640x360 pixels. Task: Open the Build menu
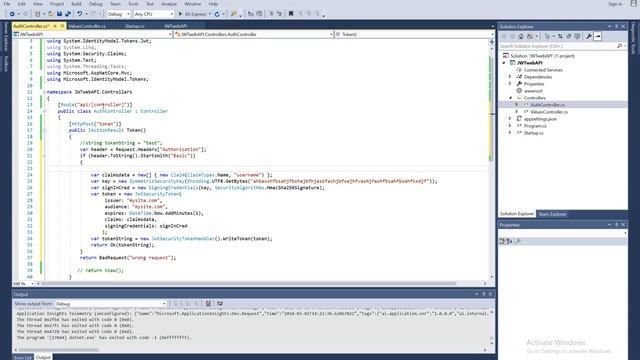[76, 4]
